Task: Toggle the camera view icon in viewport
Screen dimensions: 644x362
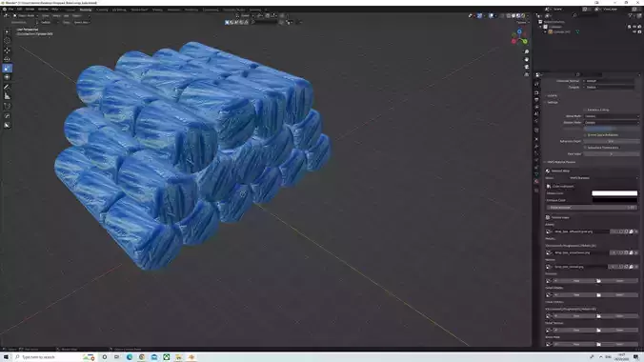Action: pos(527,67)
